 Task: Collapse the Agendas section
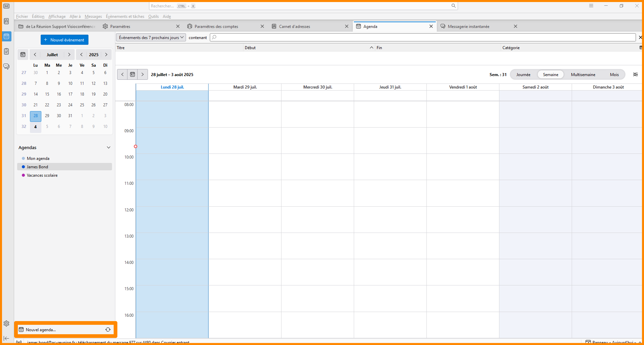tap(109, 147)
